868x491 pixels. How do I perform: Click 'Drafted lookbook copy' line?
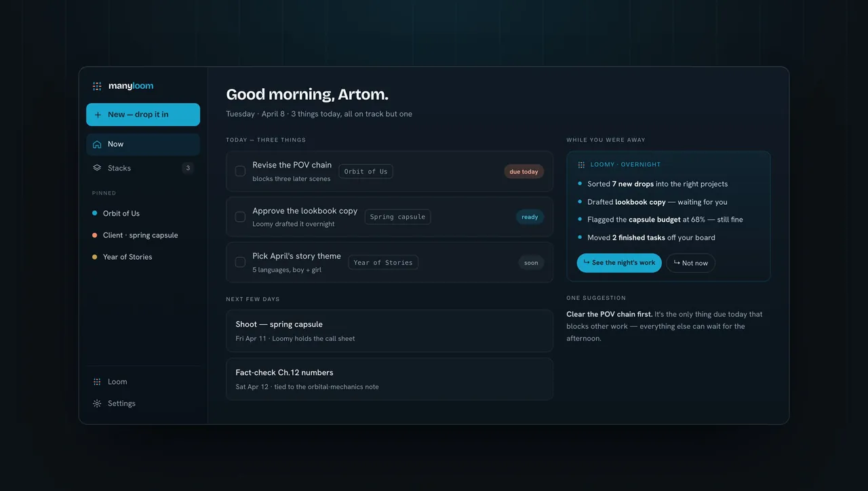pos(657,202)
